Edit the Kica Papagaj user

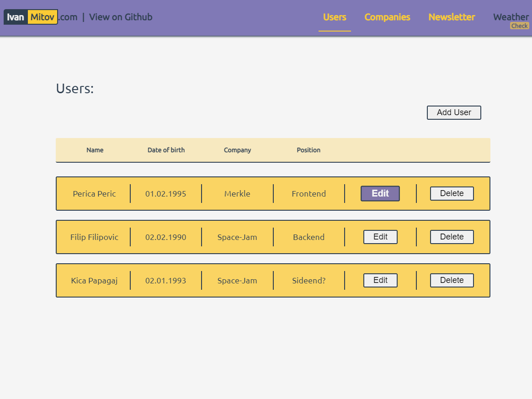[380, 280]
